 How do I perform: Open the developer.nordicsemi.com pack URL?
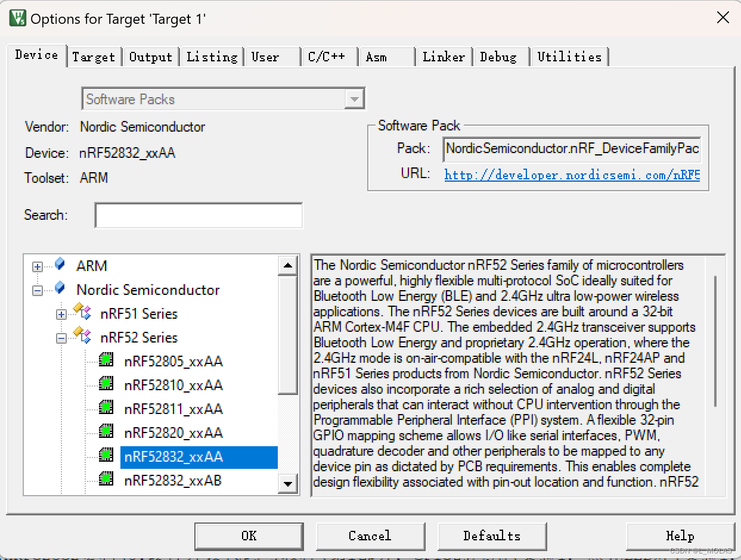(x=572, y=175)
